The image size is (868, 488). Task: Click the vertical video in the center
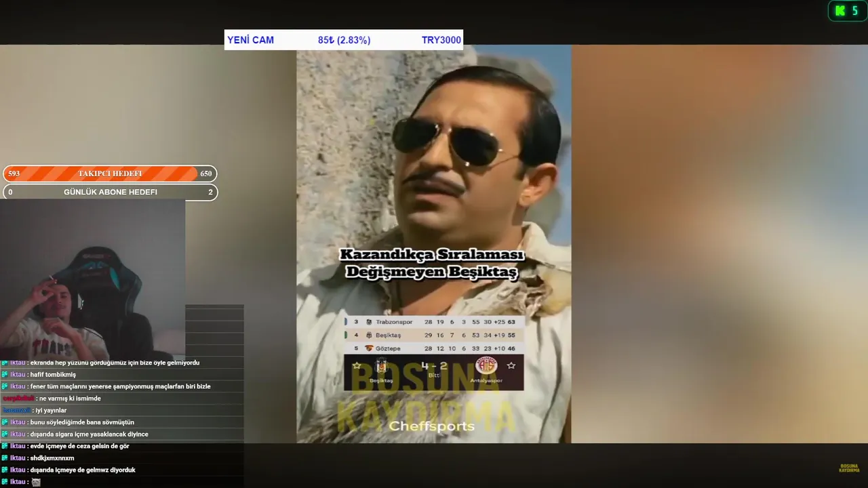point(434,244)
